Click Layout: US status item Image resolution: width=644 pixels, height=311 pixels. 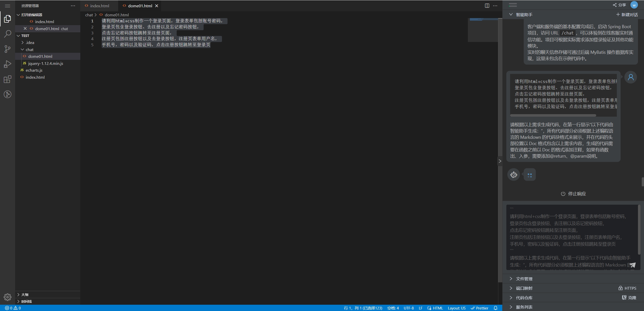[457, 308]
